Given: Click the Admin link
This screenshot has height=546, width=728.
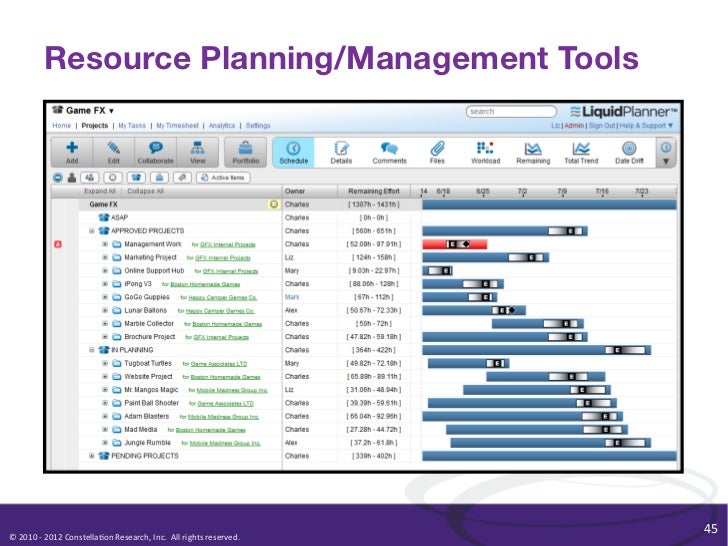Looking at the screenshot, I should [573, 125].
